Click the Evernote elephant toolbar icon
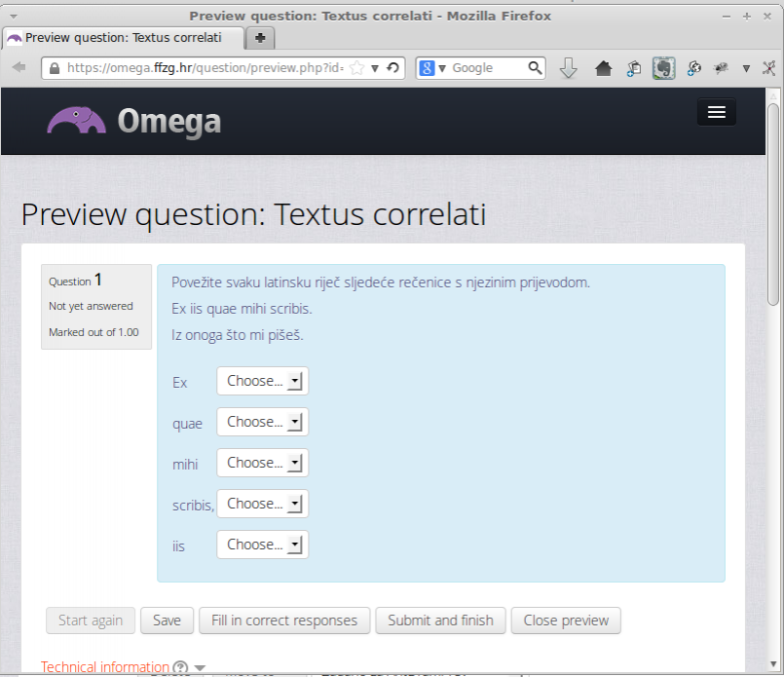784x677 pixels. click(664, 68)
